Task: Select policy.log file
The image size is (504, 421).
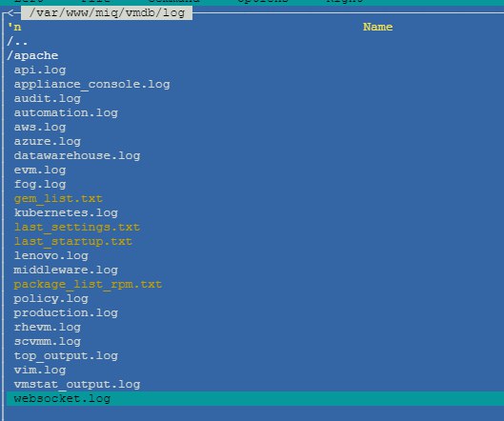Action: [x=50, y=298]
